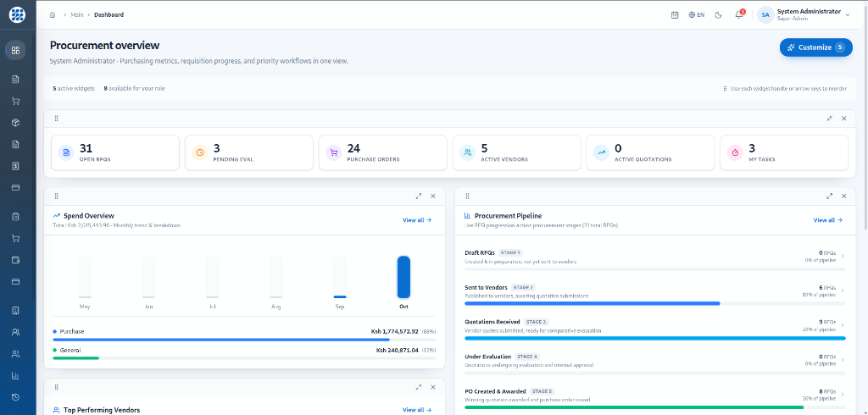Open the Open RFQs stat card
This screenshot has width=868, height=415.
tap(115, 152)
